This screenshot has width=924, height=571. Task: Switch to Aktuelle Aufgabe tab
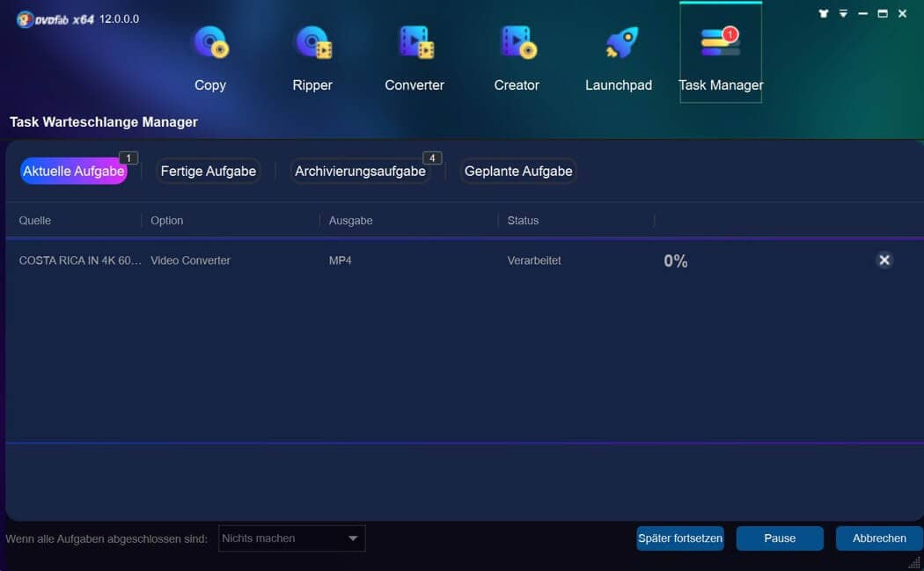point(74,172)
